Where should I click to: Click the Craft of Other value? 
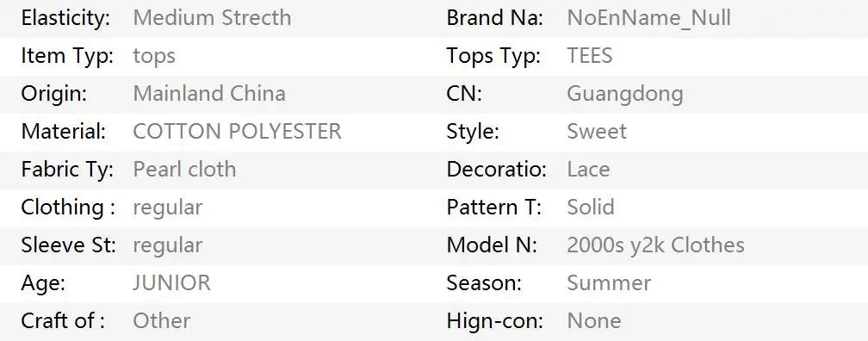coord(162,320)
